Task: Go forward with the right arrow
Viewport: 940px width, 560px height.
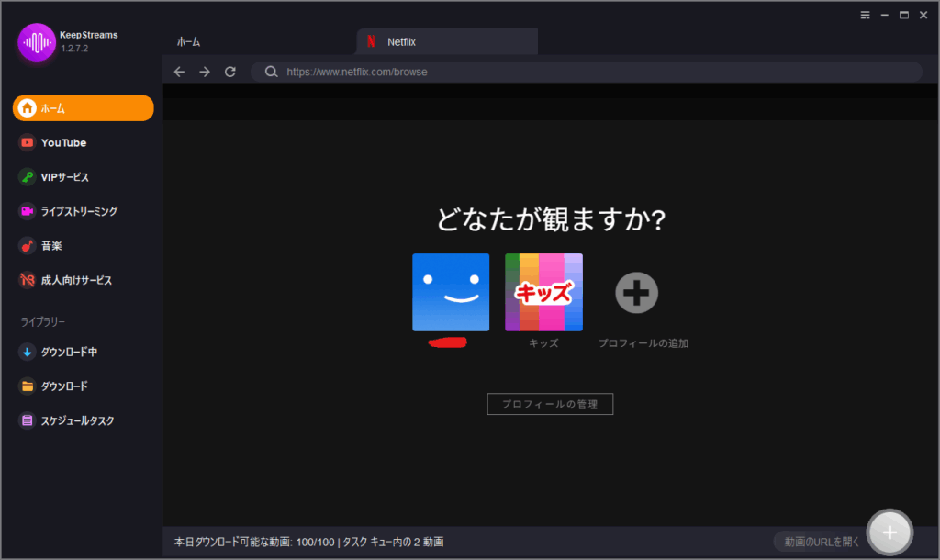Action: tap(205, 72)
